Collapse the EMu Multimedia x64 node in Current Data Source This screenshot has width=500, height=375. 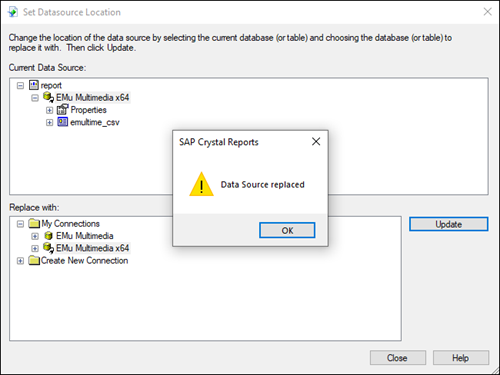35,98
